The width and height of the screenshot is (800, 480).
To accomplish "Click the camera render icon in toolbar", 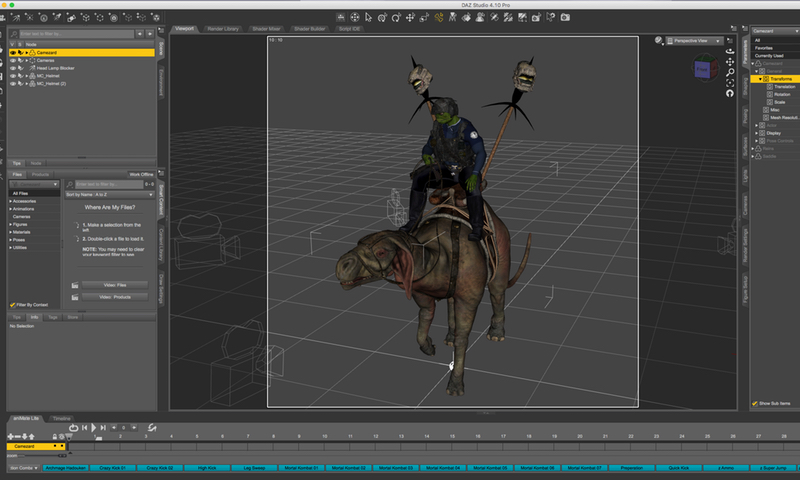I will point(565,17).
